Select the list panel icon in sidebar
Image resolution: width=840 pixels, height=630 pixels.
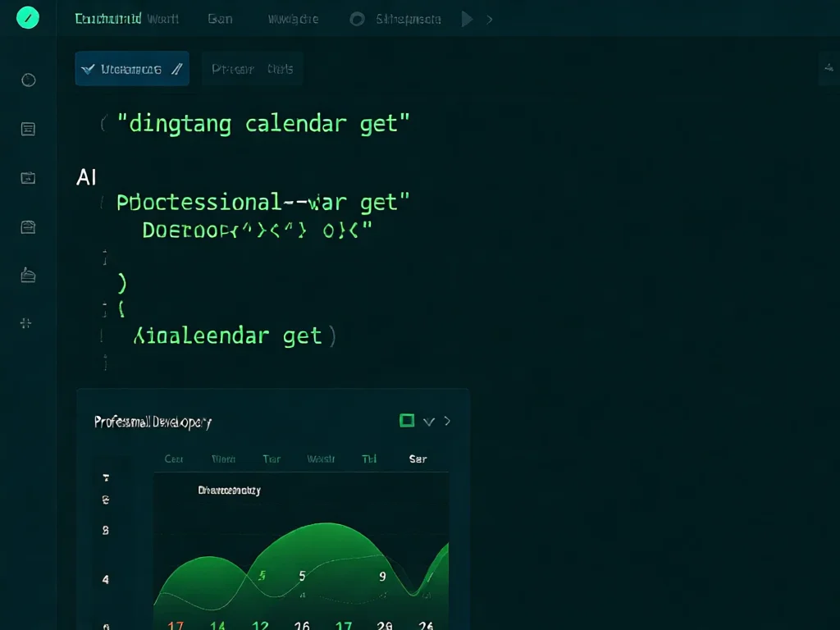point(28,129)
